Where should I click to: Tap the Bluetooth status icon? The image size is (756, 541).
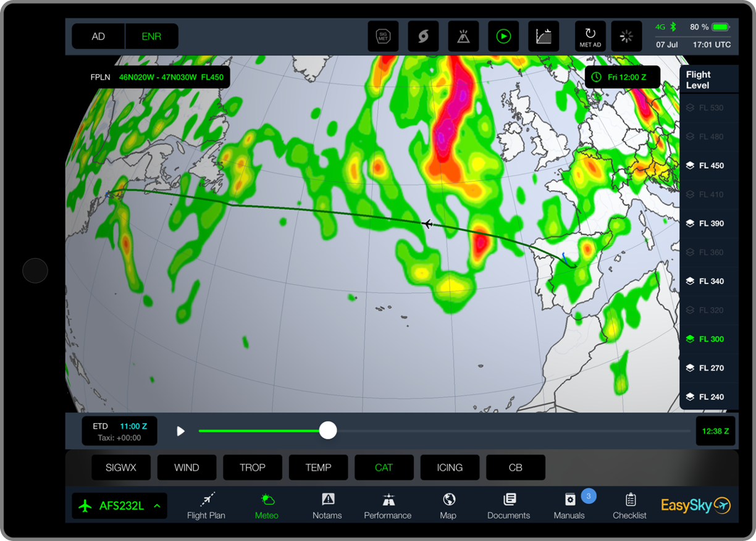tap(674, 27)
